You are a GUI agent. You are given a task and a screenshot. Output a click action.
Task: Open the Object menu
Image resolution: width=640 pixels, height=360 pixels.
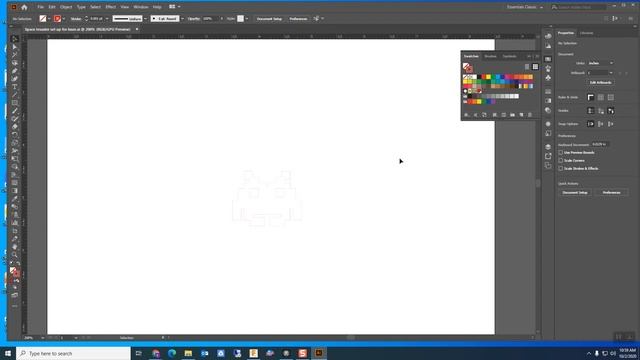pyautogui.click(x=66, y=7)
